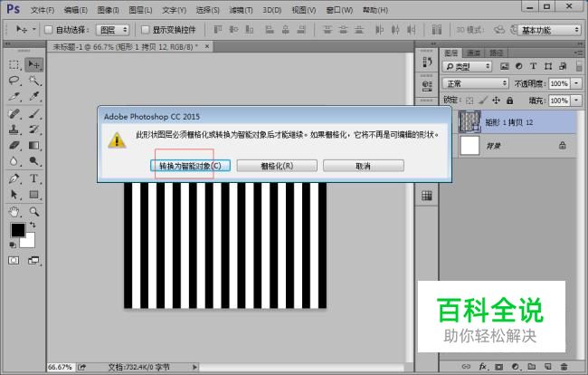Create new fill or adjustment layer

(x=516, y=366)
